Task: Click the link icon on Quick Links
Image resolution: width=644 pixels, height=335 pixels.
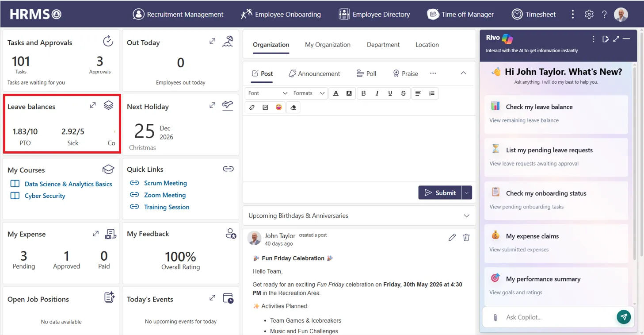Action: [x=228, y=169]
